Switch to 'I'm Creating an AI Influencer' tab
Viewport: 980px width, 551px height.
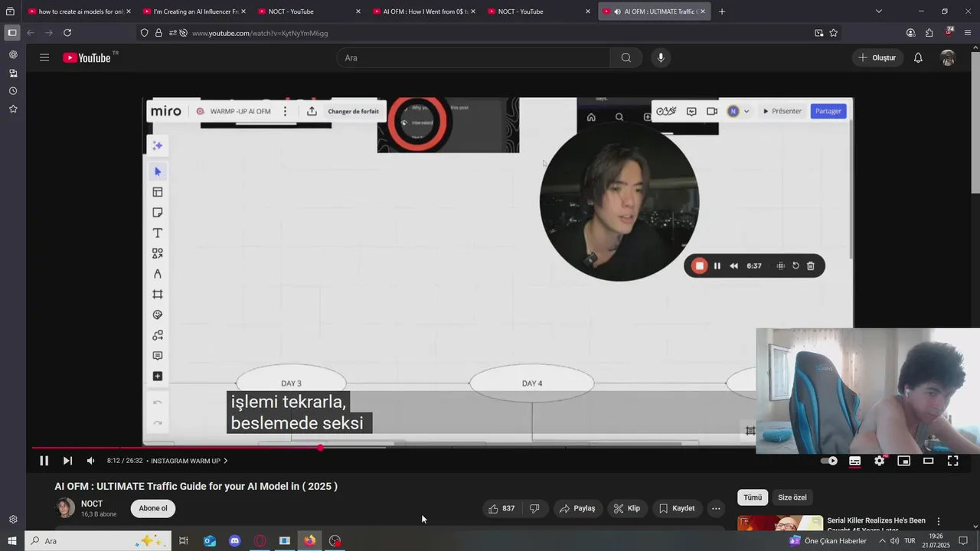coord(195,11)
